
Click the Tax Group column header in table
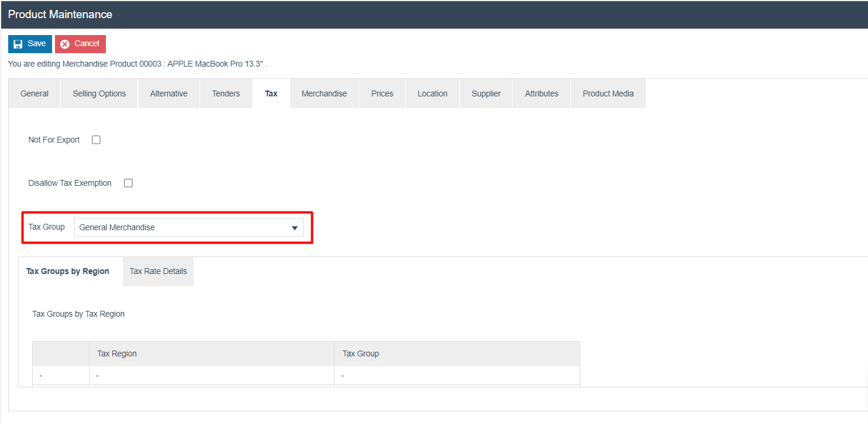pos(457,353)
